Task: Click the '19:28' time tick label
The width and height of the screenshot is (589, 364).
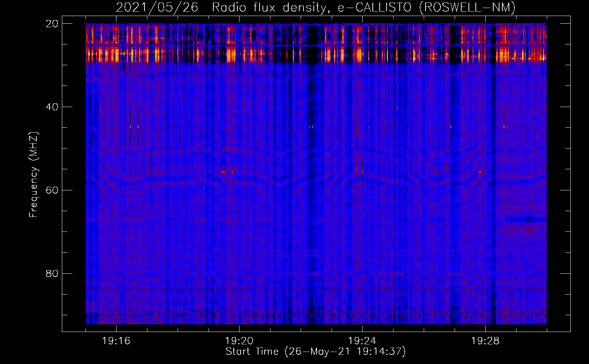Action: point(485,341)
